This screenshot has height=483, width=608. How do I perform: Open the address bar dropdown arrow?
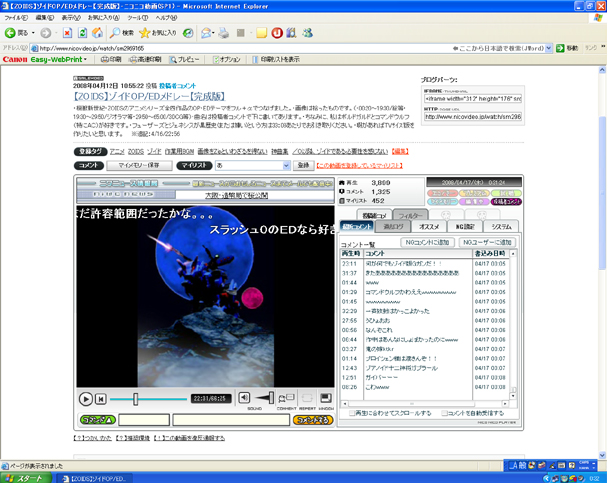pyautogui.click(x=549, y=48)
